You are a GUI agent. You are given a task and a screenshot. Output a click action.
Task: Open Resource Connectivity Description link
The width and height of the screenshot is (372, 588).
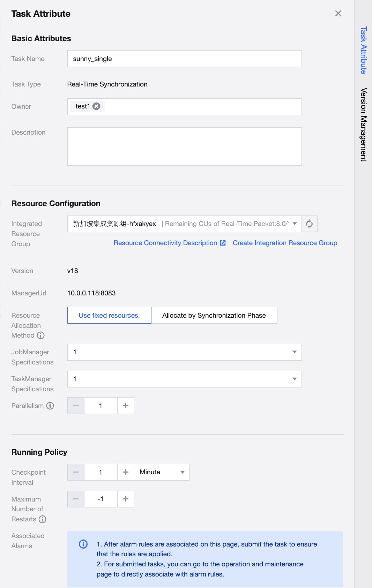pos(169,243)
